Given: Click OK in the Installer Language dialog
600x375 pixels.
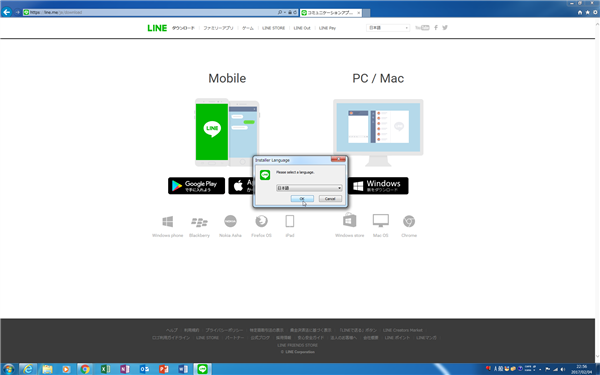Looking at the screenshot, I should (302, 199).
